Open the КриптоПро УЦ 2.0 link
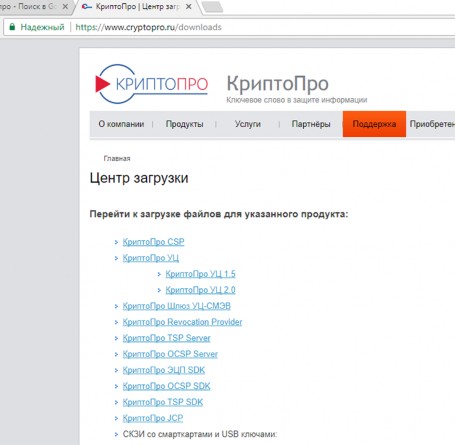The image size is (455, 445). [x=200, y=290]
